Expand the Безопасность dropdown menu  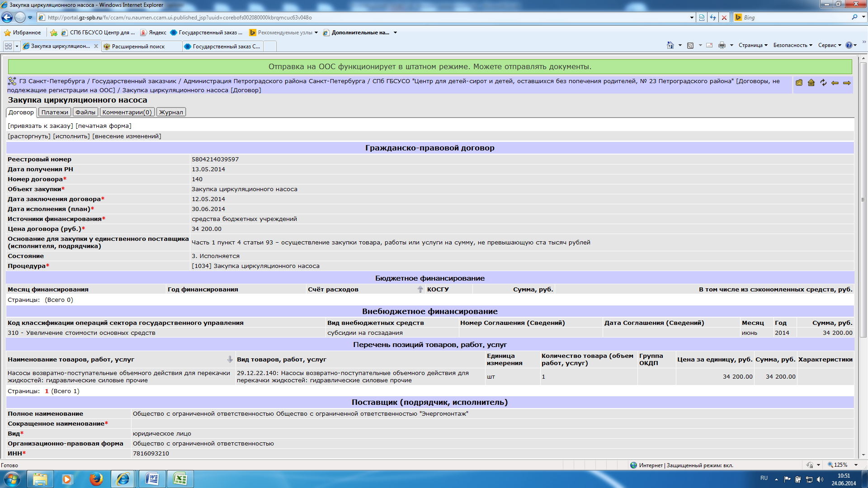[793, 45]
